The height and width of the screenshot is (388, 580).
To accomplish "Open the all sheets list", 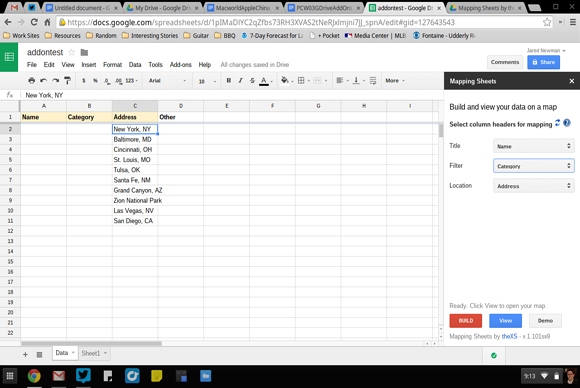I will 39,354.
